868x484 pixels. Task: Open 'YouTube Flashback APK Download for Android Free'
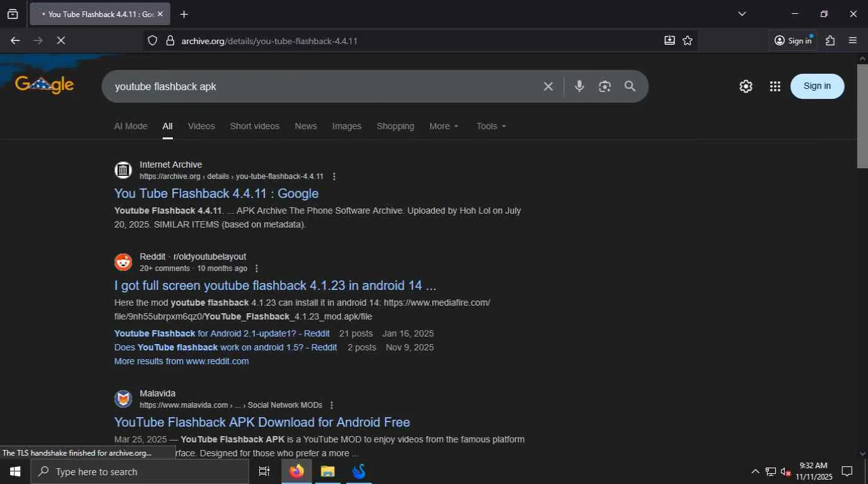(x=262, y=422)
